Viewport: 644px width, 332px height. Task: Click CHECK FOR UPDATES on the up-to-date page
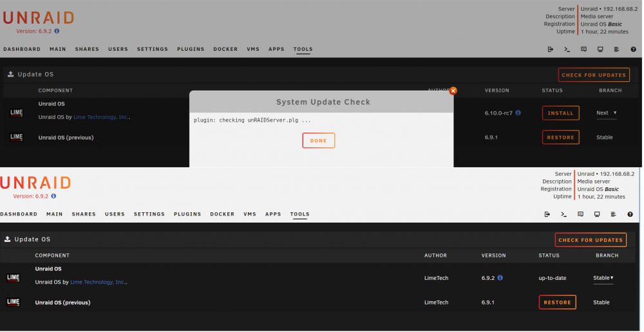click(591, 240)
